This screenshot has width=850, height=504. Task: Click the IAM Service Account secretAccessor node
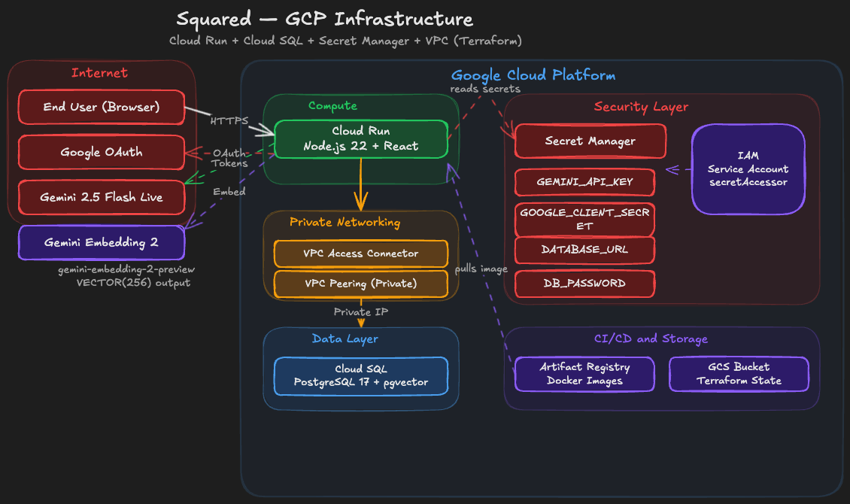click(x=748, y=169)
